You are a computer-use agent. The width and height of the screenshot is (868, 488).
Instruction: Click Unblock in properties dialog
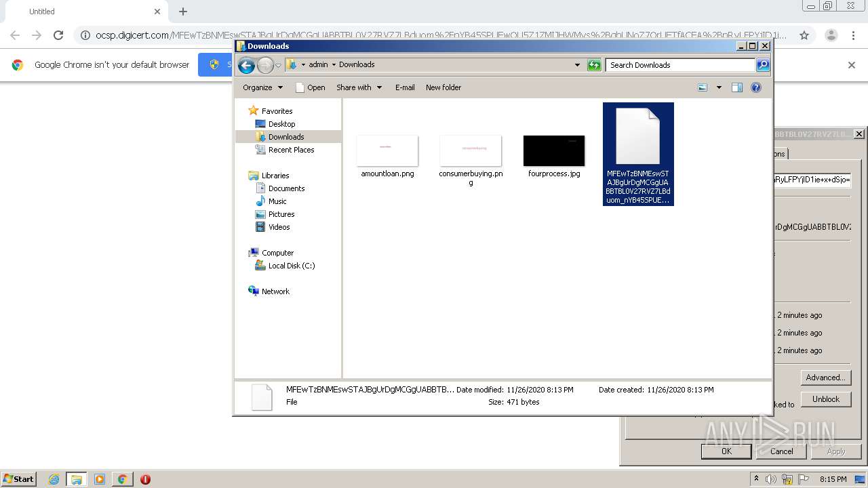pos(825,399)
